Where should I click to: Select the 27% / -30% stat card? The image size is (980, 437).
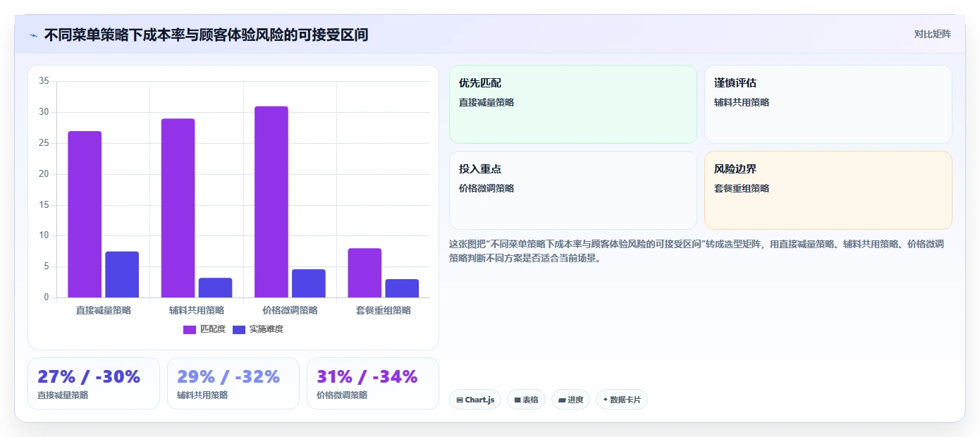[94, 383]
